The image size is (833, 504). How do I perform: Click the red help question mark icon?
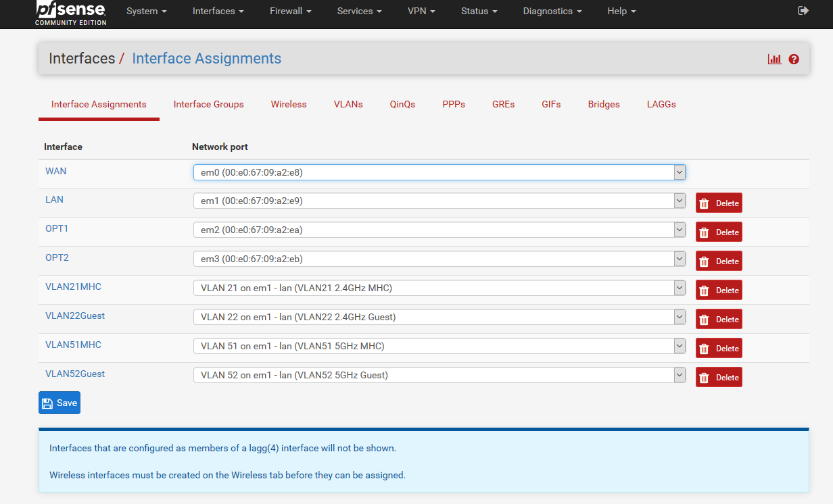(x=794, y=59)
